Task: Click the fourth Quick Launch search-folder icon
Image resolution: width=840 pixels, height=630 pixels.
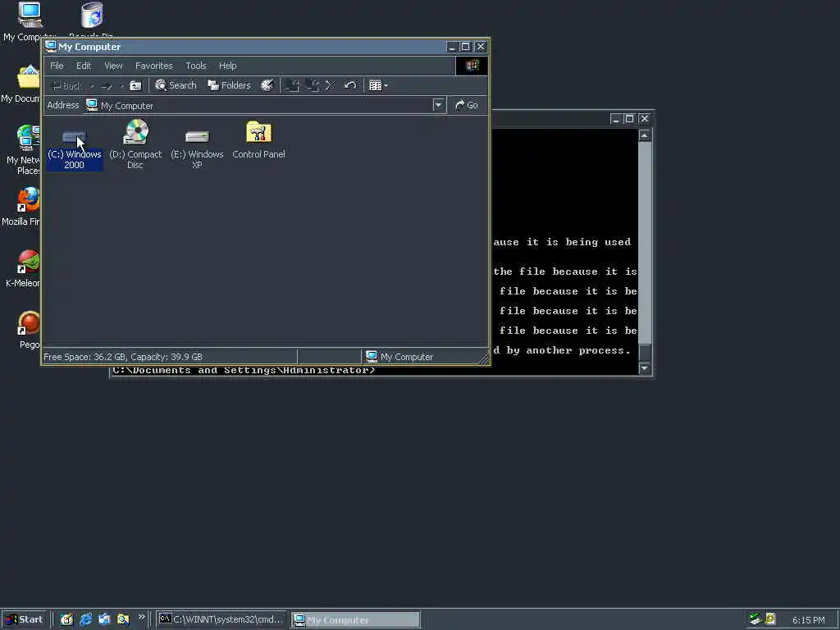Action: 123,620
